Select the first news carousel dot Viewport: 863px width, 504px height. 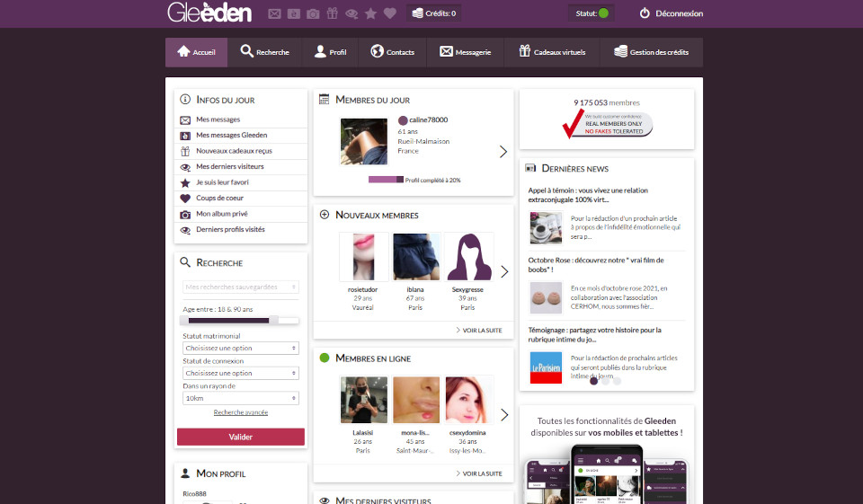(593, 381)
